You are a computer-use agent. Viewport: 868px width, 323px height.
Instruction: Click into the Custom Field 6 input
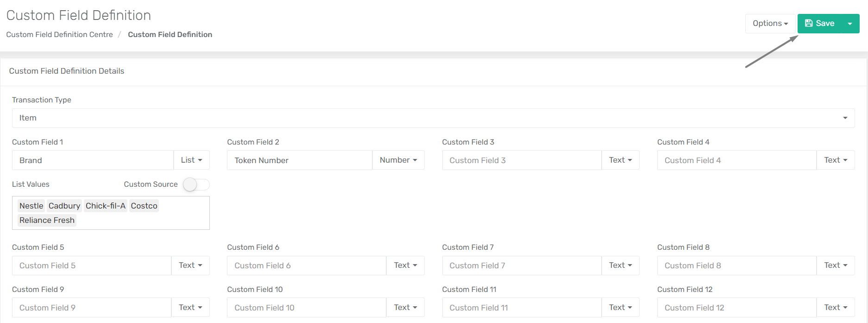coord(306,266)
